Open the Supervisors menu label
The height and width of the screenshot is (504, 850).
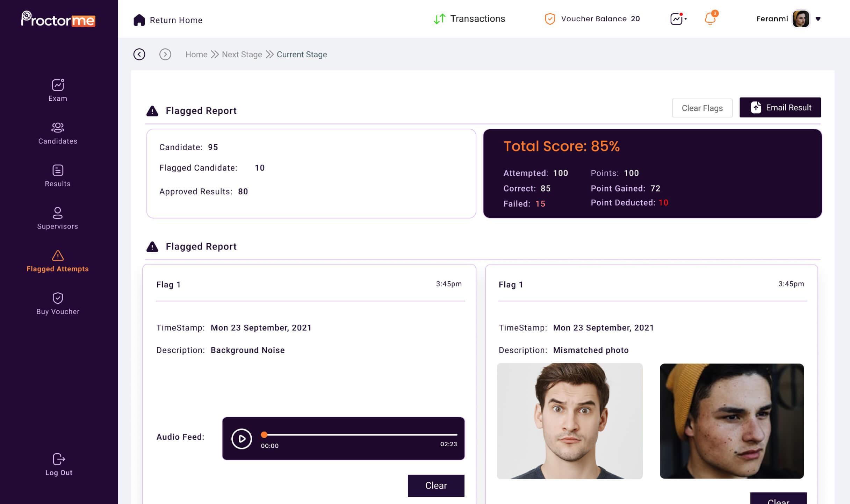[x=58, y=226]
